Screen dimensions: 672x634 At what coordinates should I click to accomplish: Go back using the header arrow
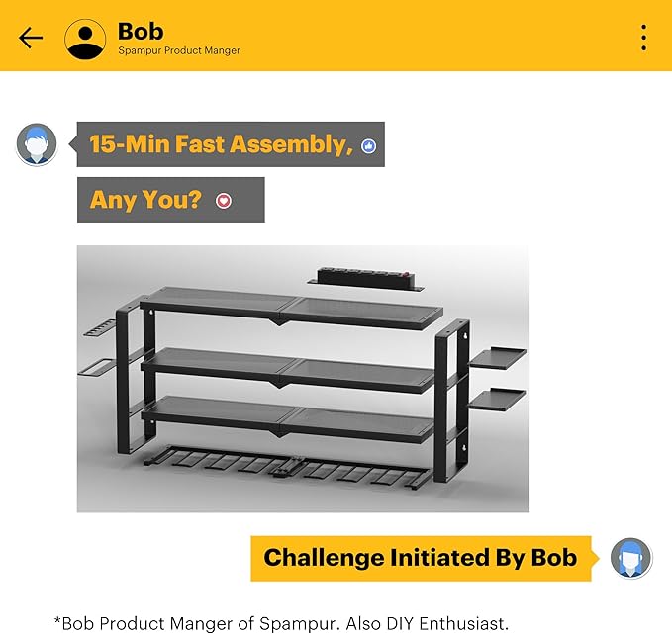click(31, 39)
